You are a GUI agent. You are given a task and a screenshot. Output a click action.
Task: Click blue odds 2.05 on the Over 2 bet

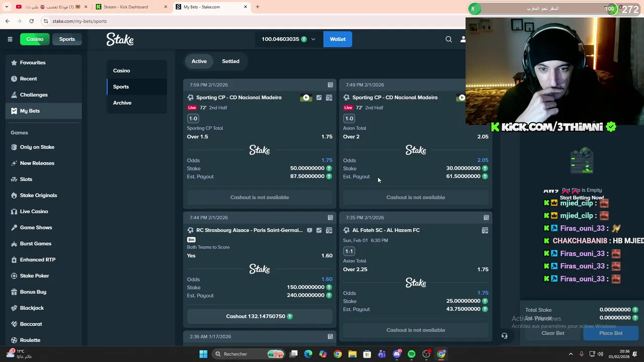[482, 160]
